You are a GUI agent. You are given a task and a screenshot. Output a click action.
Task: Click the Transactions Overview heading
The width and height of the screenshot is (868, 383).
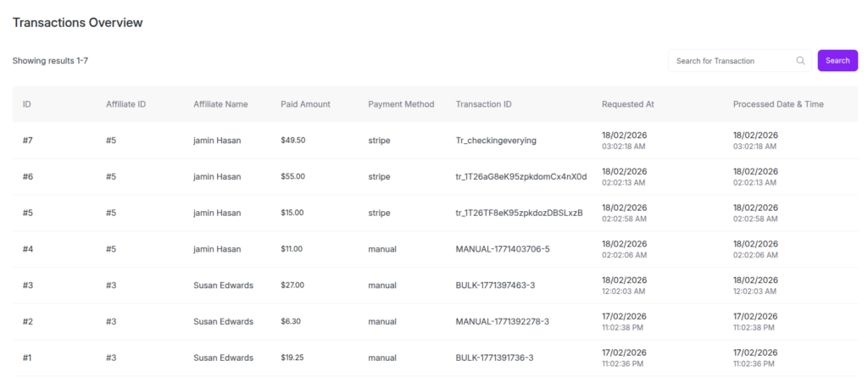[x=77, y=23]
